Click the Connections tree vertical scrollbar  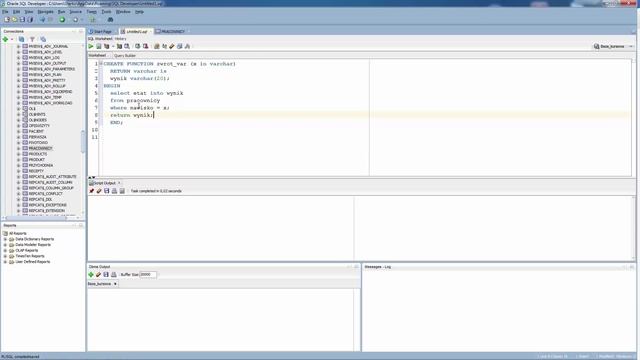(83, 141)
